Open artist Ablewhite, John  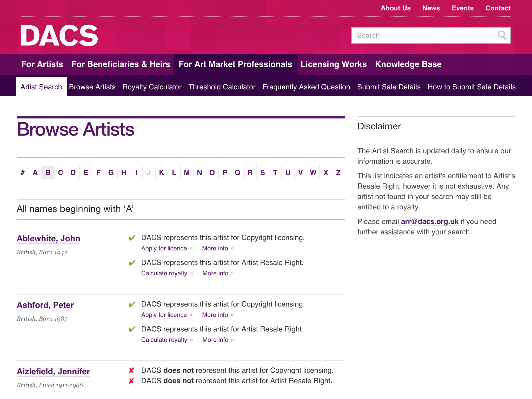(x=48, y=238)
